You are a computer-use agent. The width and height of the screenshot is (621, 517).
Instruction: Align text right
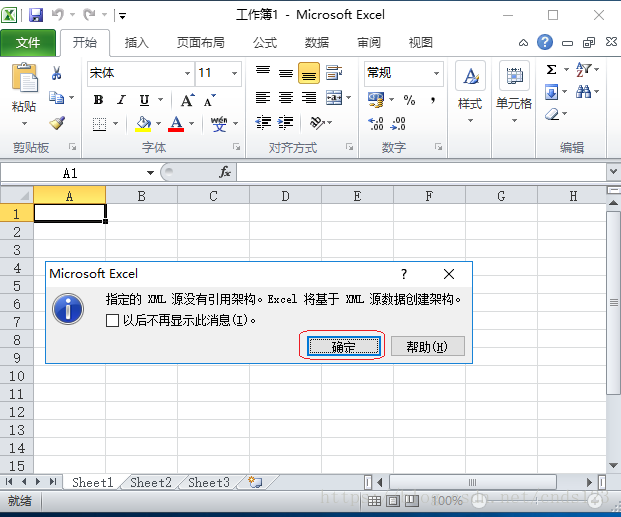point(309,97)
